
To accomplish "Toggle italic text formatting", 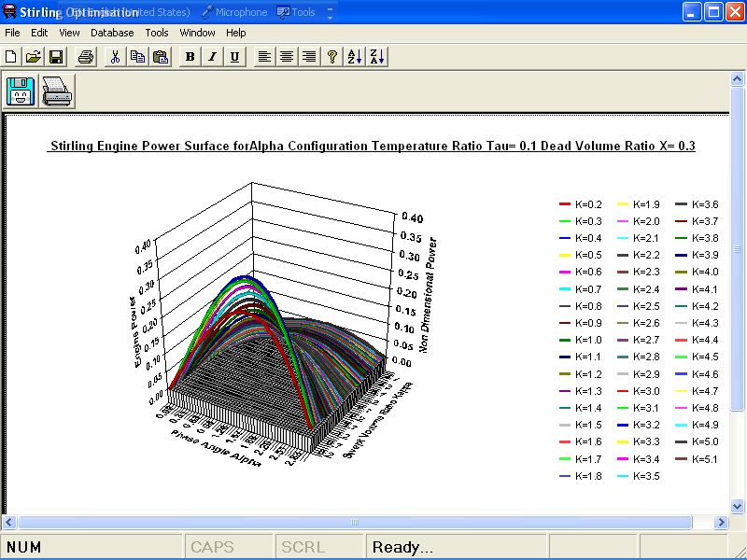I will (212, 56).
